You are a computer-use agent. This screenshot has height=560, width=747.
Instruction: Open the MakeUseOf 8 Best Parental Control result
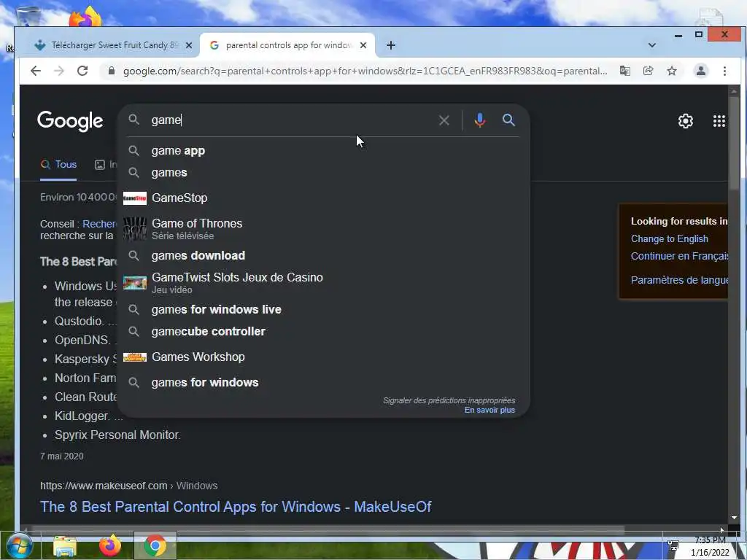[x=236, y=507]
